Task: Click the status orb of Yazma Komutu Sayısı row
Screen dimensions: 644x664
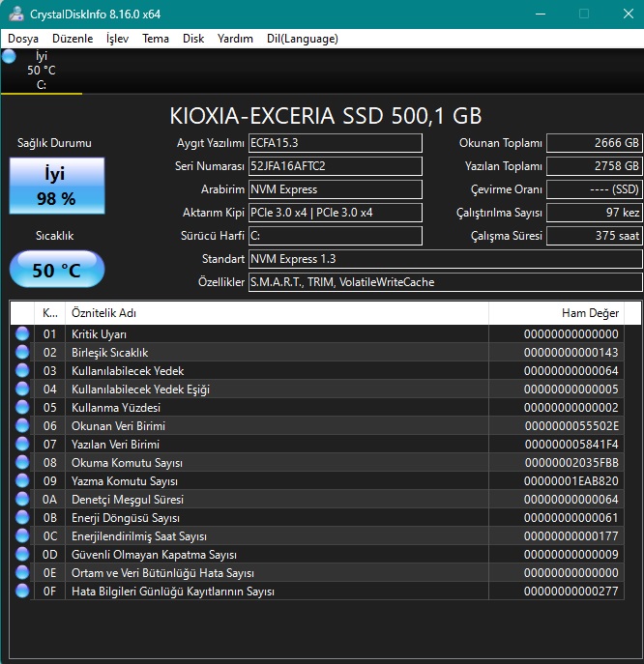Action: [x=22, y=480]
